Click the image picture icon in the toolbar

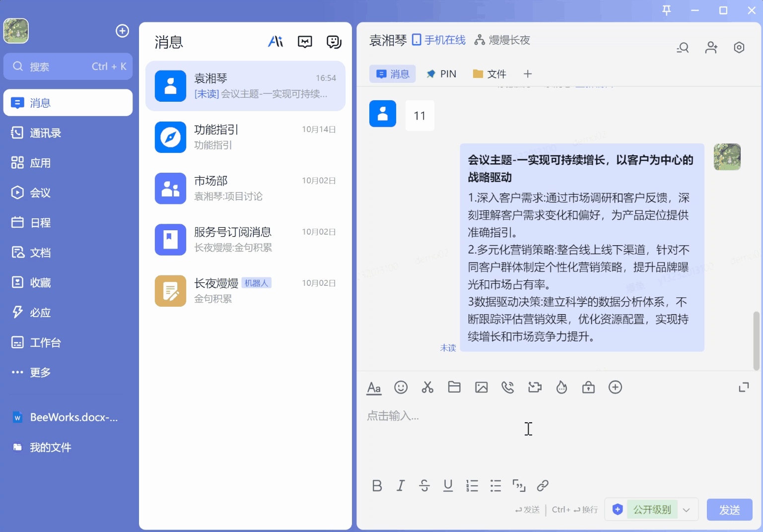481,387
